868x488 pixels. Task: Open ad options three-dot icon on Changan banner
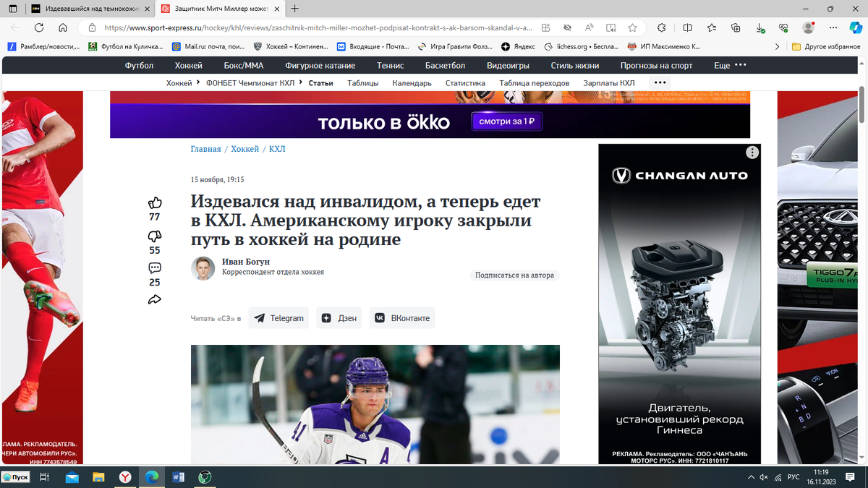[x=752, y=153]
